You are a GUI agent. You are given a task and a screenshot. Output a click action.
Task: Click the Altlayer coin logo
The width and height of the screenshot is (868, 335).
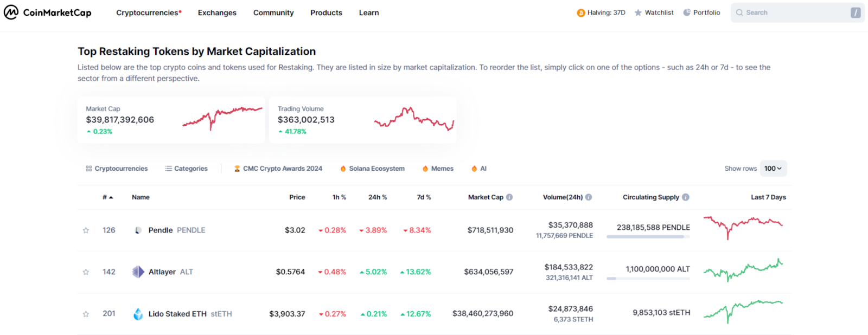point(138,272)
